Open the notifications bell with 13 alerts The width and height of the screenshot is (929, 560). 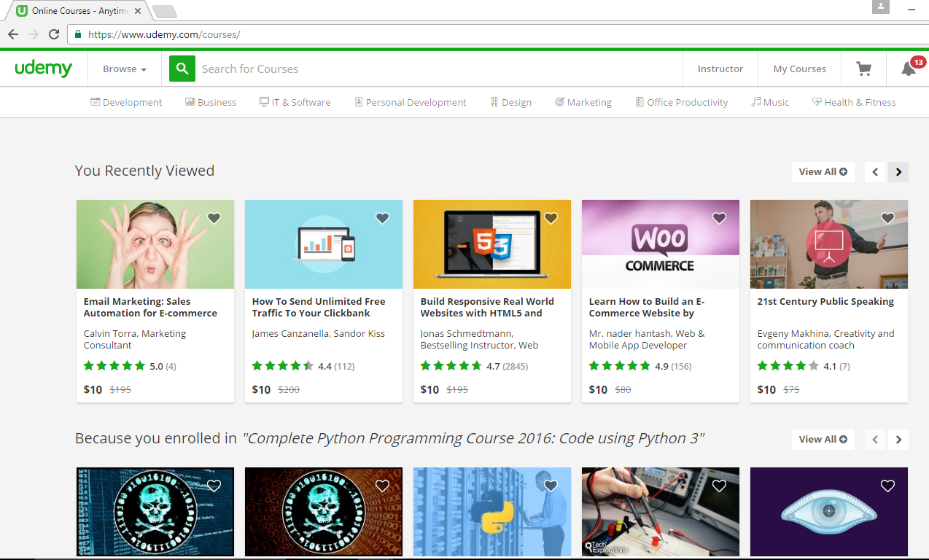pyautogui.click(x=909, y=69)
